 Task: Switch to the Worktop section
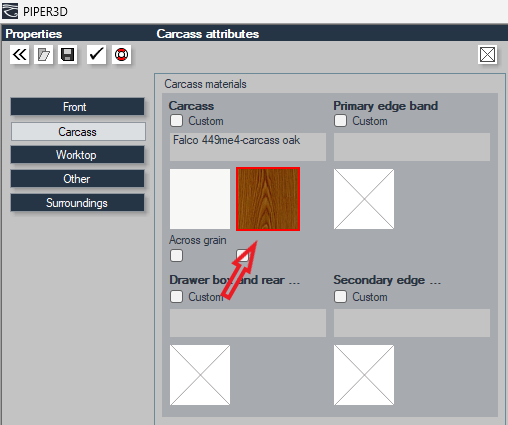pos(78,155)
